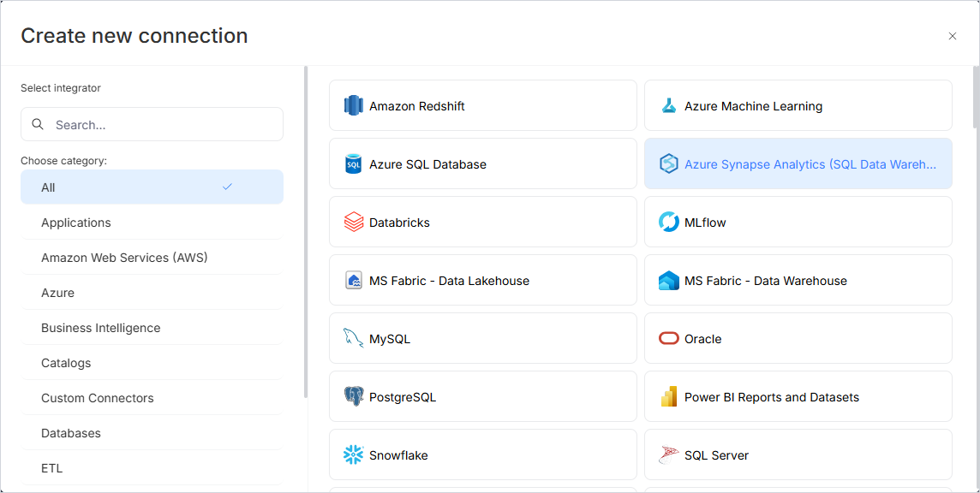Select the All category checkmark
980x493 pixels.
point(227,187)
